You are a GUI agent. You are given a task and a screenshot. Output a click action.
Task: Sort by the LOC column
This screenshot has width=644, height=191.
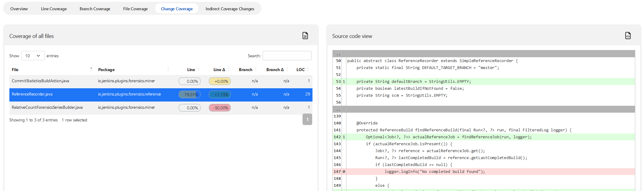[300, 70]
